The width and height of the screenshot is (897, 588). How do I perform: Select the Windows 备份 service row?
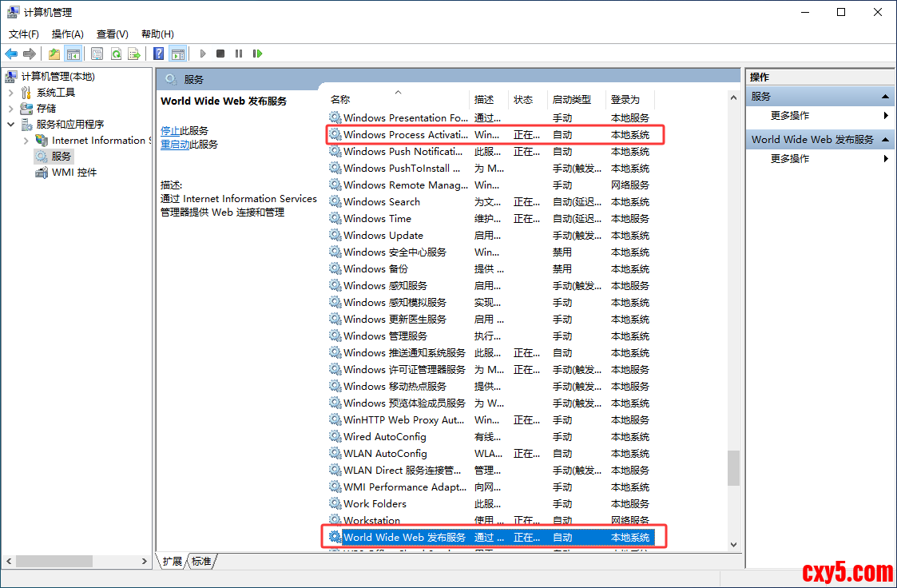[490, 268]
